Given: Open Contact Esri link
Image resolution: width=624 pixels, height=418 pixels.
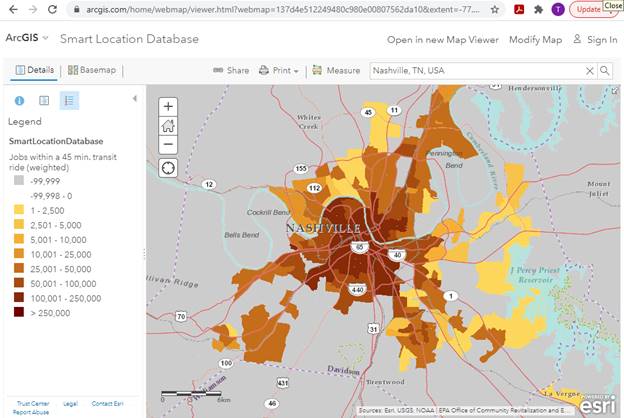Looking at the screenshot, I should (107, 404).
